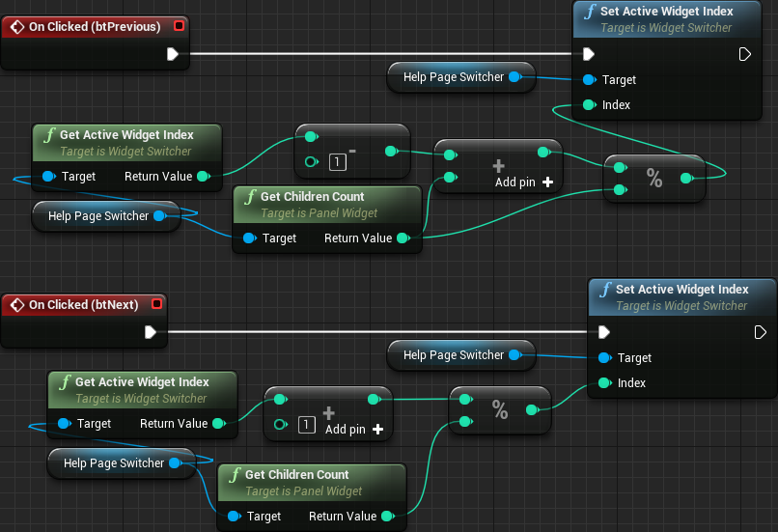Screen dimensions: 778x532
Task: Click the value field 1 in the subtract node
Action: click(x=338, y=162)
